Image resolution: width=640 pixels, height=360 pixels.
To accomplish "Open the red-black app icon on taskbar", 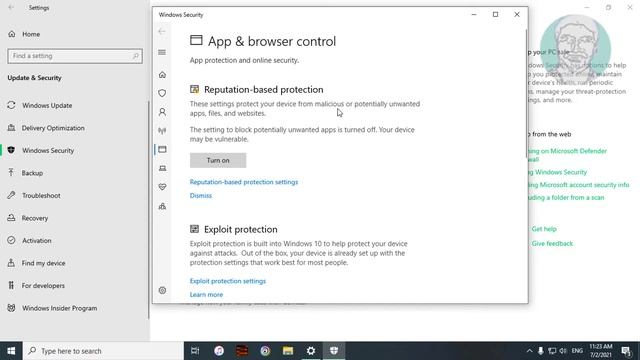I will (x=242, y=351).
